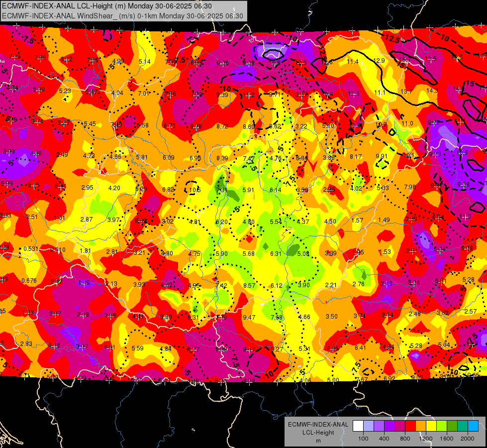Click the grid value '6.14'
Screen dimensions: 487x448
point(275,190)
